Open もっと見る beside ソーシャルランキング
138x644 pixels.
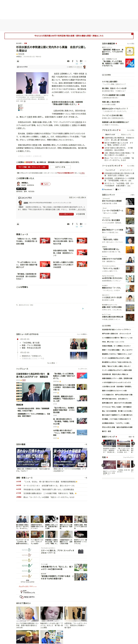pos(131,166)
